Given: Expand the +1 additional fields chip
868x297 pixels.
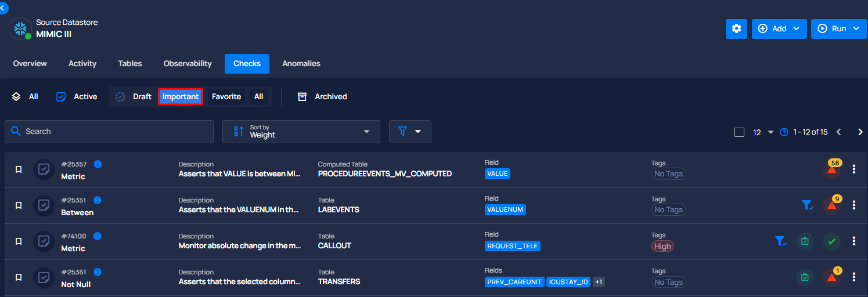Looking at the screenshot, I should [x=599, y=282].
